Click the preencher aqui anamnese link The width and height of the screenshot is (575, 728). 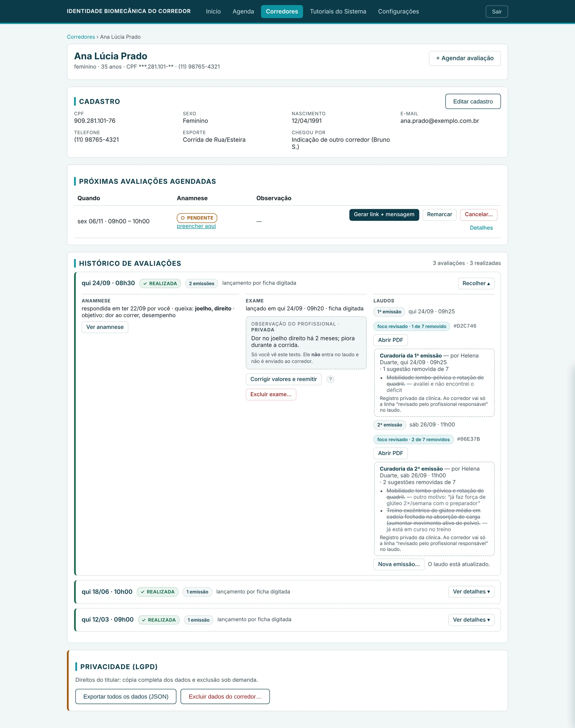coord(196,226)
